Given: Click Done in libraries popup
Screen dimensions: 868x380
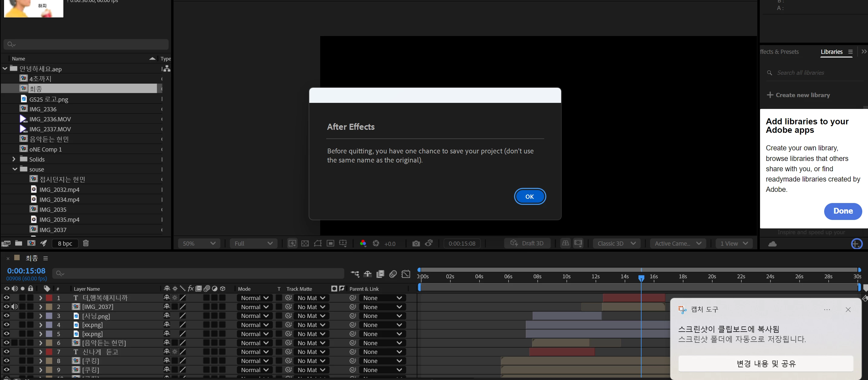Looking at the screenshot, I should click(x=843, y=211).
